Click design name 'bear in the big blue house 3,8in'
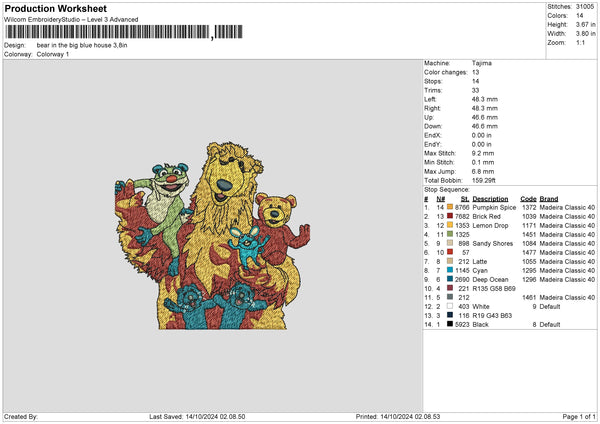The image size is (600, 424). 82,45
